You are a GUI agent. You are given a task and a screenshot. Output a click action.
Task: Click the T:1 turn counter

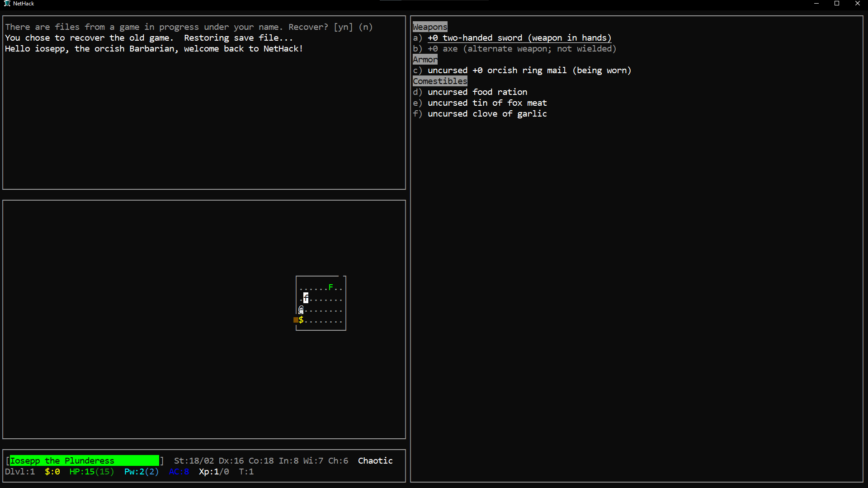(246, 472)
